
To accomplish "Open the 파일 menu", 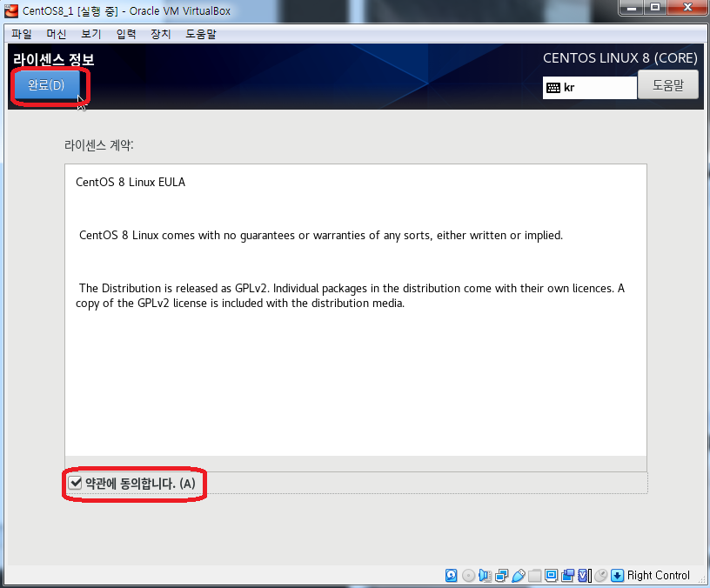I will [x=22, y=34].
